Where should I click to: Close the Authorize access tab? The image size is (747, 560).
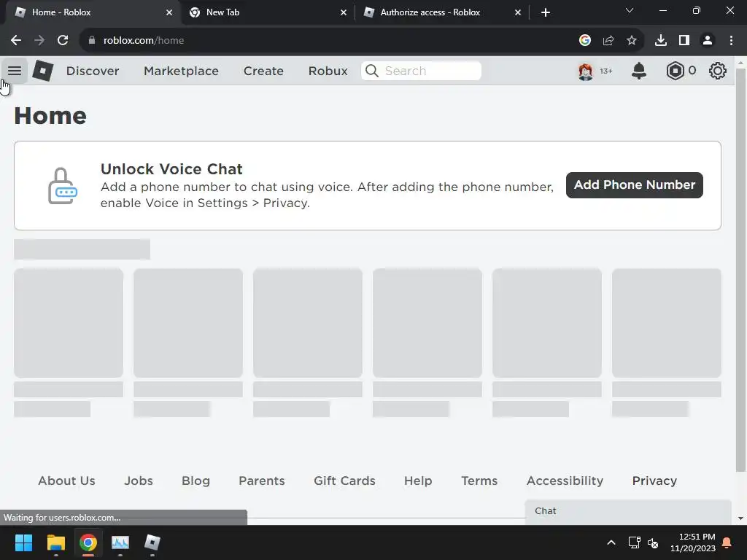click(518, 12)
